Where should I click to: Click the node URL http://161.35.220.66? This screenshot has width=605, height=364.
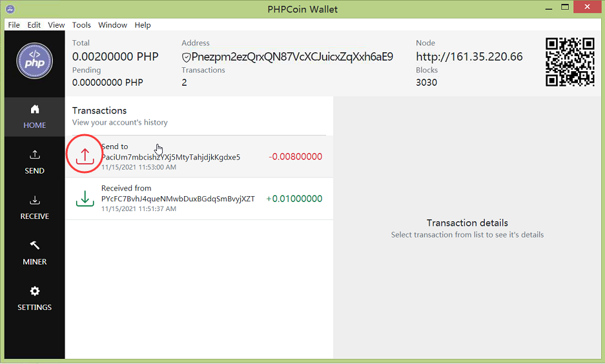coord(469,57)
